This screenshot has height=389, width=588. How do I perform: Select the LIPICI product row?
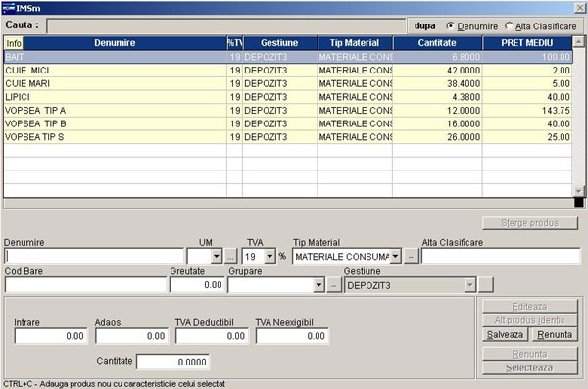[x=287, y=97]
